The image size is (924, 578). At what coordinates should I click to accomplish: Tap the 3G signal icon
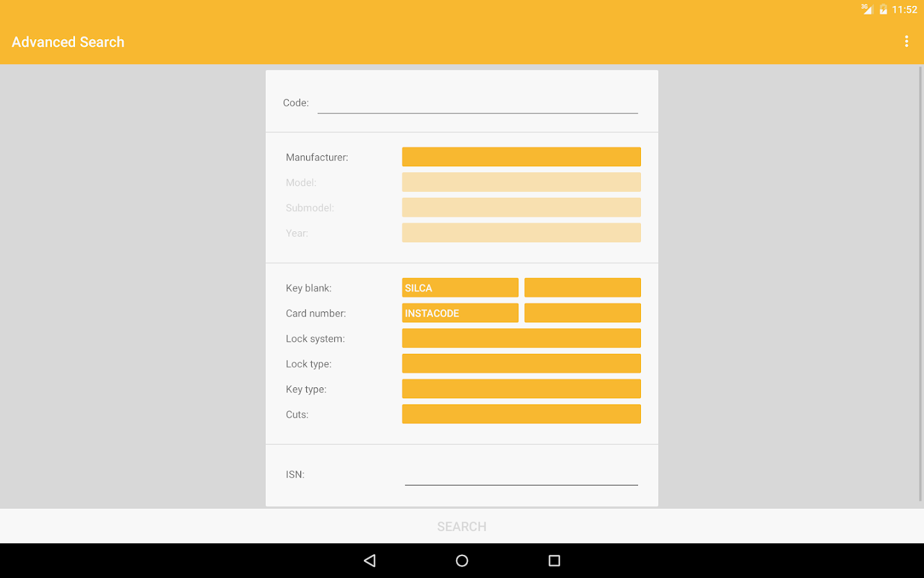[x=866, y=9]
